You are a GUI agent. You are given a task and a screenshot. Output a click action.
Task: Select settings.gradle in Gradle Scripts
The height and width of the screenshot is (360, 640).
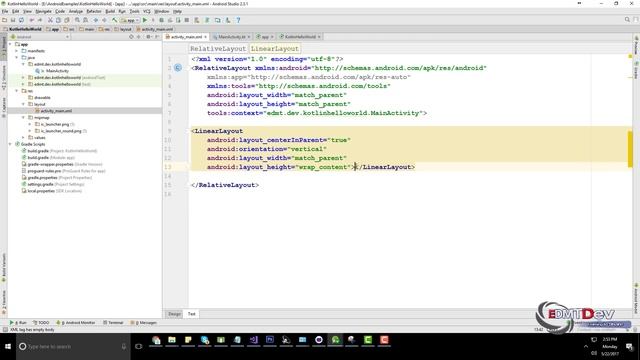coord(40,184)
